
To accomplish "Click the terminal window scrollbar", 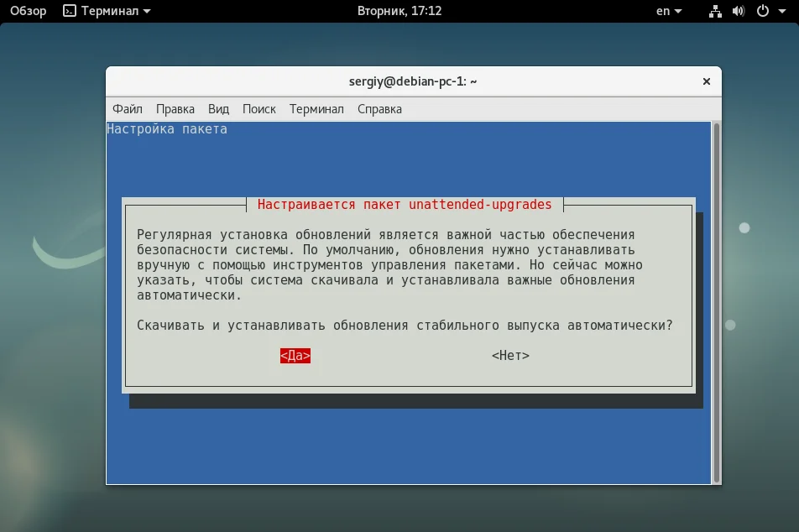I will coord(717,303).
